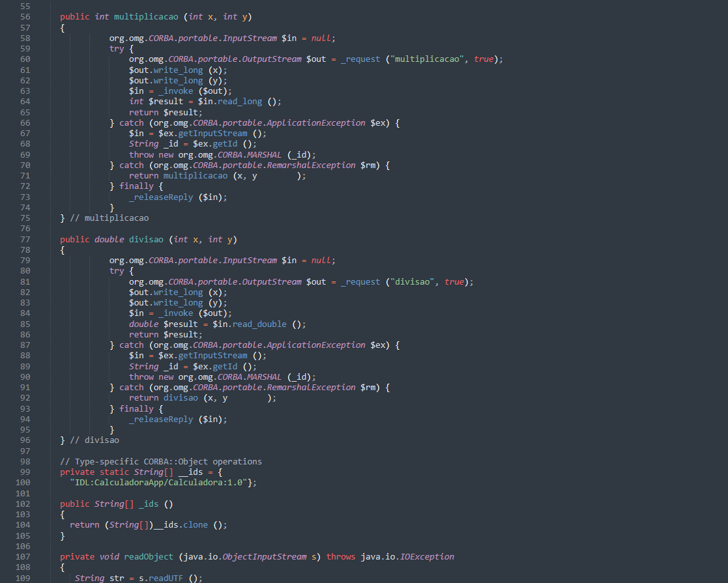Click the readObject method name on line 107
Screen dimensions: 728x583
coord(149,556)
